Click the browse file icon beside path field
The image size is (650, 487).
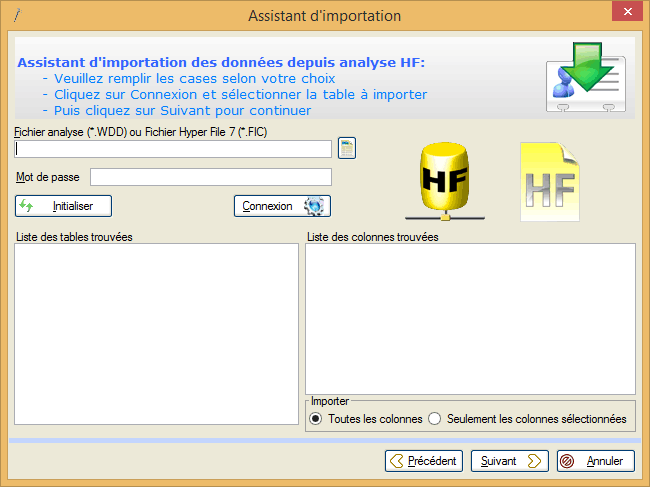coord(347,149)
